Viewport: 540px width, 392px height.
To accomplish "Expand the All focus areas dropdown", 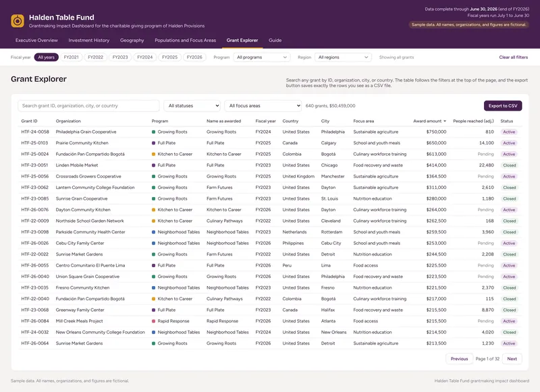I will (263, 106).
